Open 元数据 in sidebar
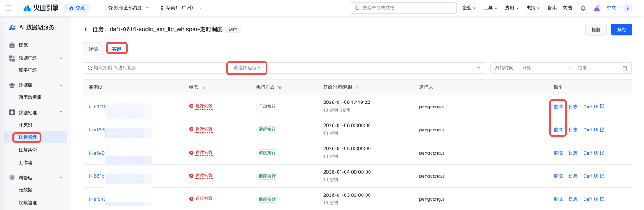Screen dimensions: 644x210 tap(25, 190)
